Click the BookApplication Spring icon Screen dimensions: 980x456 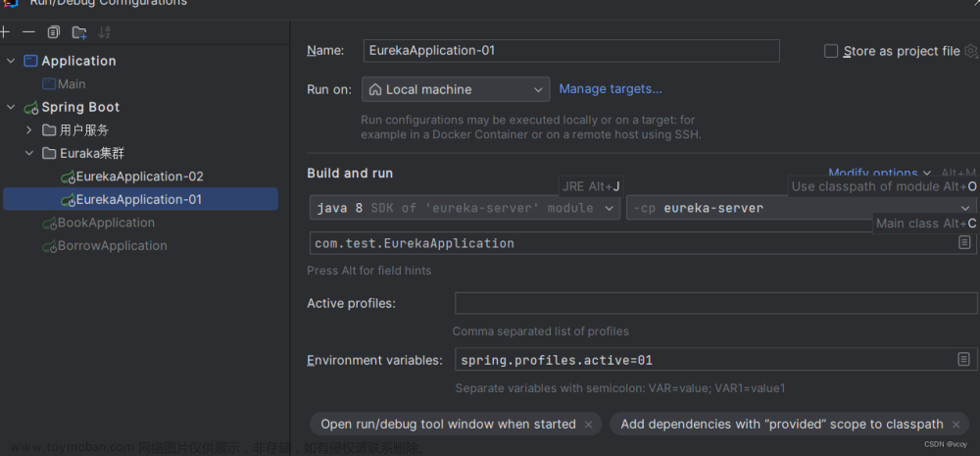pos(49,224)
